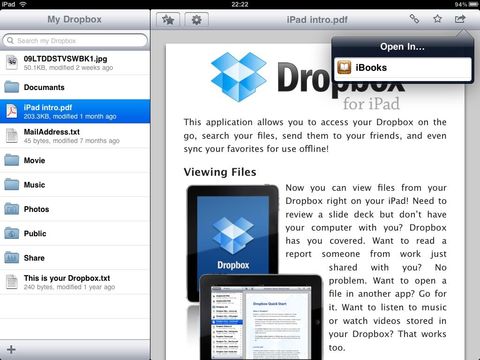
Task: Click the Share folder icon
Action: click(12, 258)
